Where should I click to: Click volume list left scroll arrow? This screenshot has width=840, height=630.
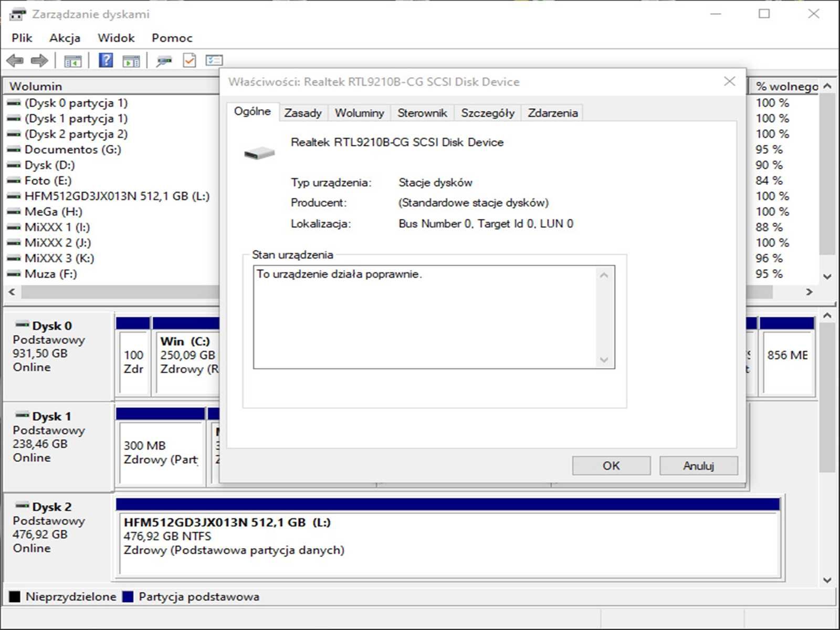pyautogui.click(x=12, y=292)
